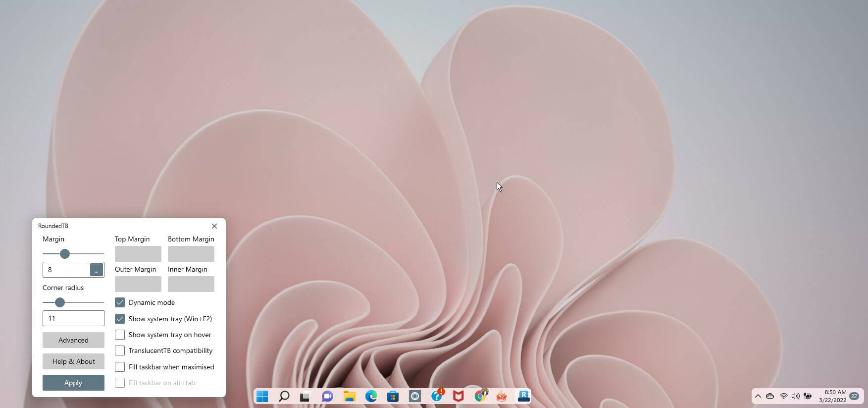Uncheck the Dynamic mode checkbox
This screenshot has height=408, width=868.
pos(120,302)
